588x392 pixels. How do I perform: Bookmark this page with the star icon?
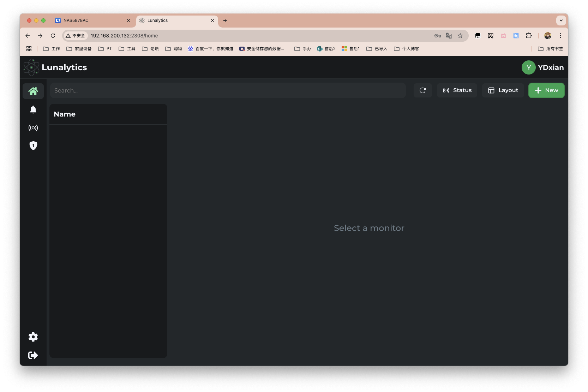click(x=460, y=36)
